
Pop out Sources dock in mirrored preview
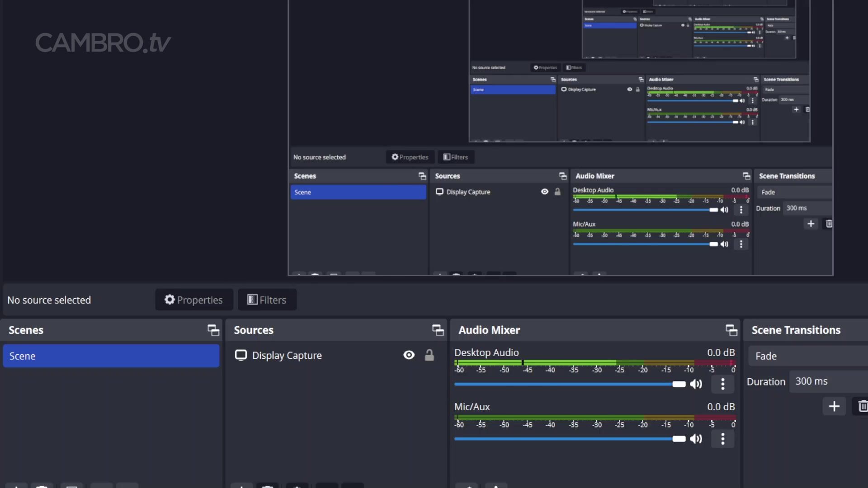(563, 176)
